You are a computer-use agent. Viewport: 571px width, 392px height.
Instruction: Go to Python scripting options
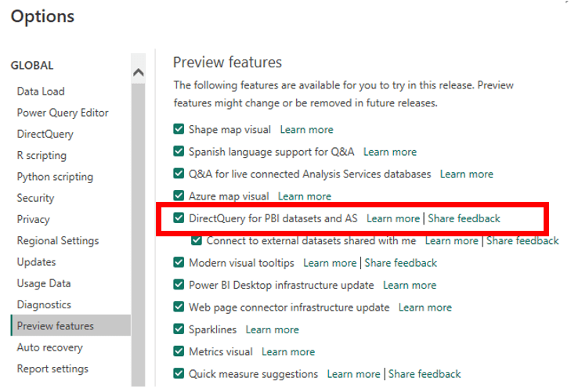pos(55,177)
